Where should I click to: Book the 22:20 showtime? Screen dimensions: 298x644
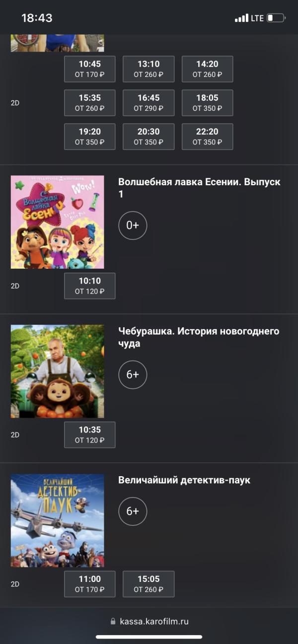207,137
